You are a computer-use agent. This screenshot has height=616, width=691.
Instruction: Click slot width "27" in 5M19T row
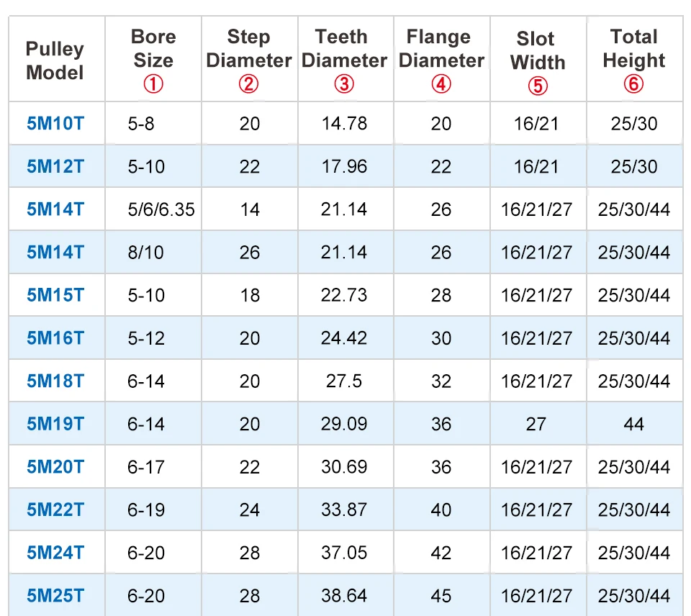(x=536, y=425)
